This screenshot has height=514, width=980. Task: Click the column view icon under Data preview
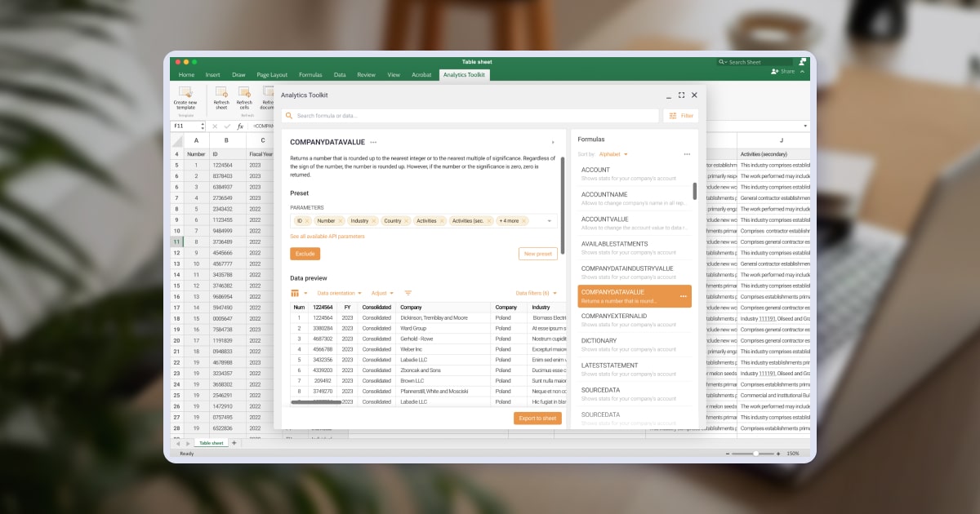295,293
